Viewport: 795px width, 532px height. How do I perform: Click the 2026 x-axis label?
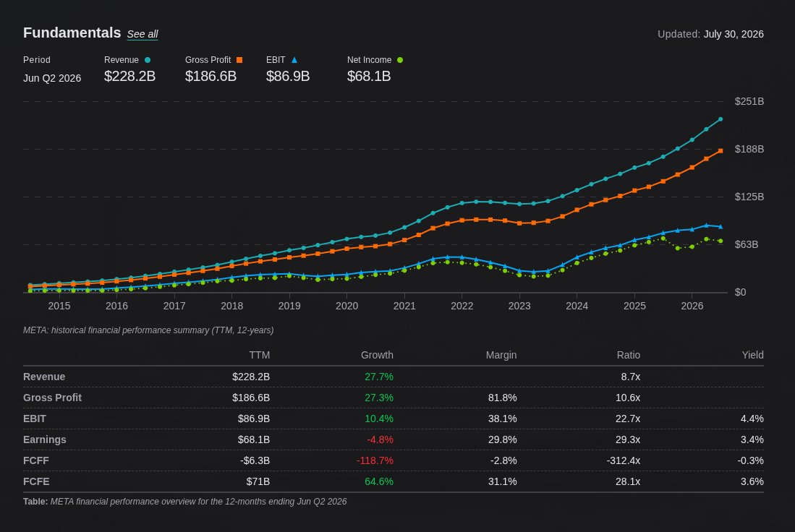click(692, 306)
